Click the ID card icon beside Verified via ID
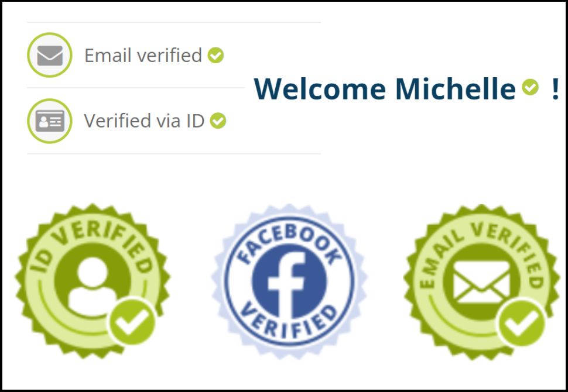The image size is (568, 392). (x=50, y=121)
